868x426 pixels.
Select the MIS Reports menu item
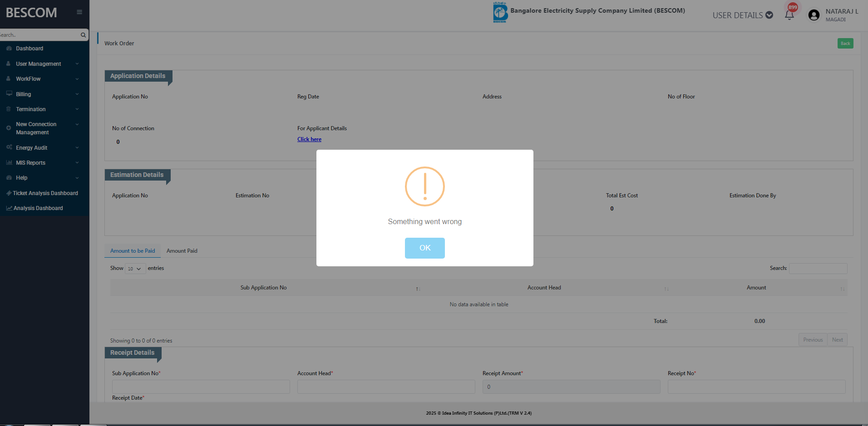click(x=31, y=163)
